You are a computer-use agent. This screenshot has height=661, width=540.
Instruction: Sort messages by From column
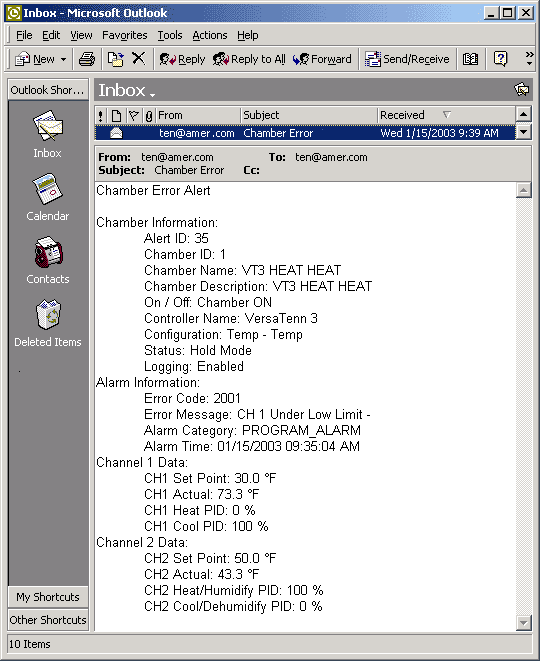(198, 116)
